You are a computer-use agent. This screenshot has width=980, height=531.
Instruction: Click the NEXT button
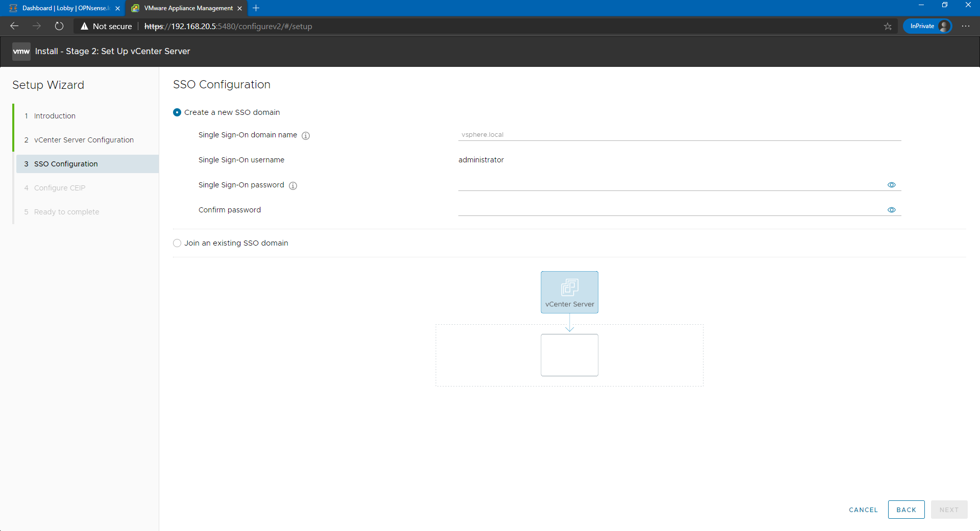949,510
